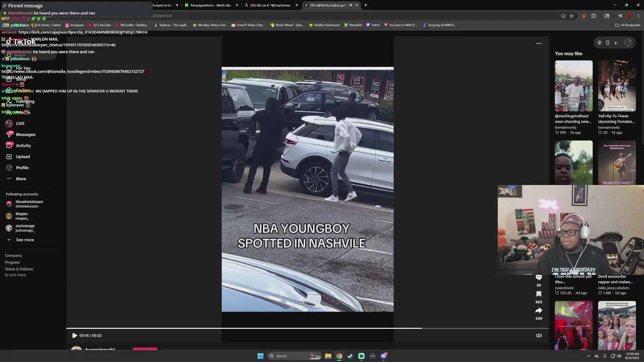Open the Windows Start menu
This screenshot has height=362, width=644.
pos(261,356)
